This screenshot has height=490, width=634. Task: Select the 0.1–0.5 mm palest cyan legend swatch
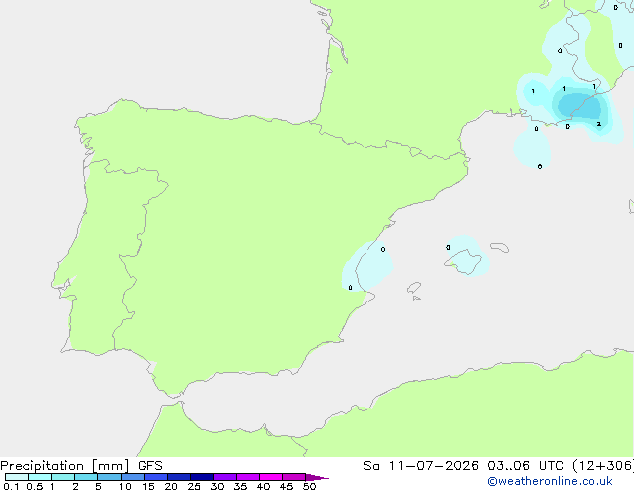tap(17, 477)
